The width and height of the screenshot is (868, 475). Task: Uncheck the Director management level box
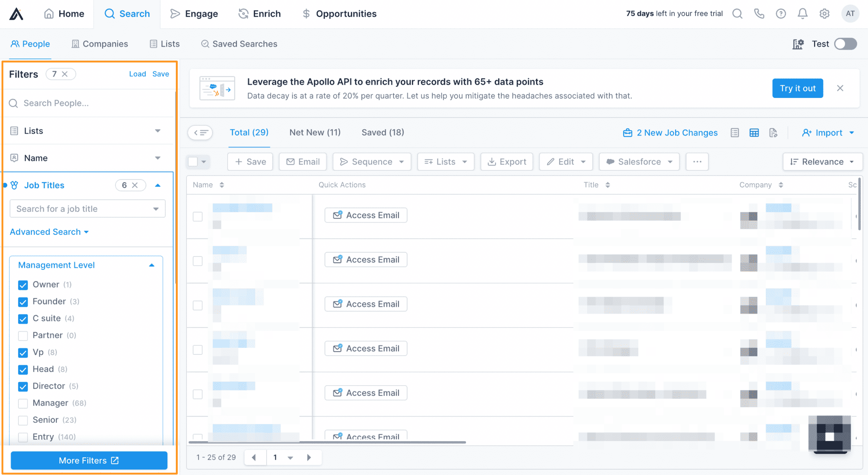tap(23, 386)
